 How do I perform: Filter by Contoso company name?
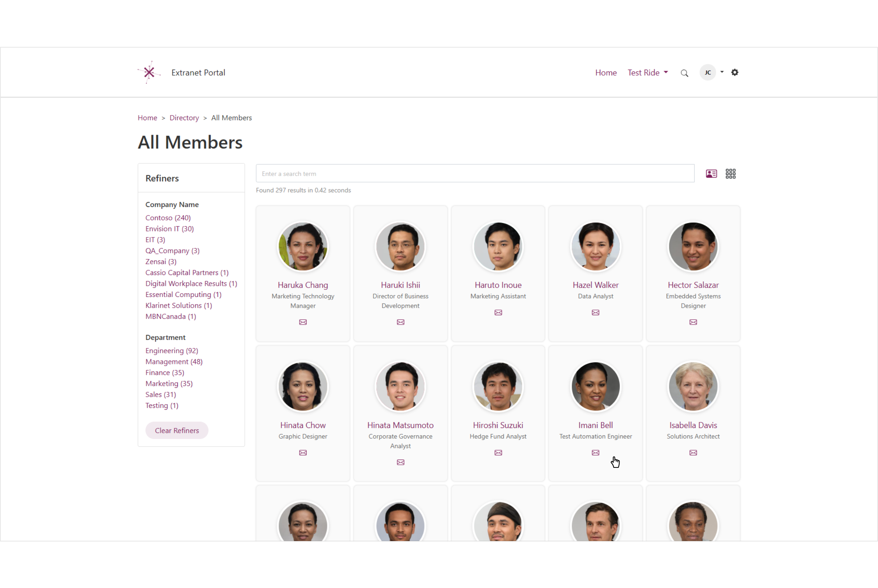click(167, 217)
